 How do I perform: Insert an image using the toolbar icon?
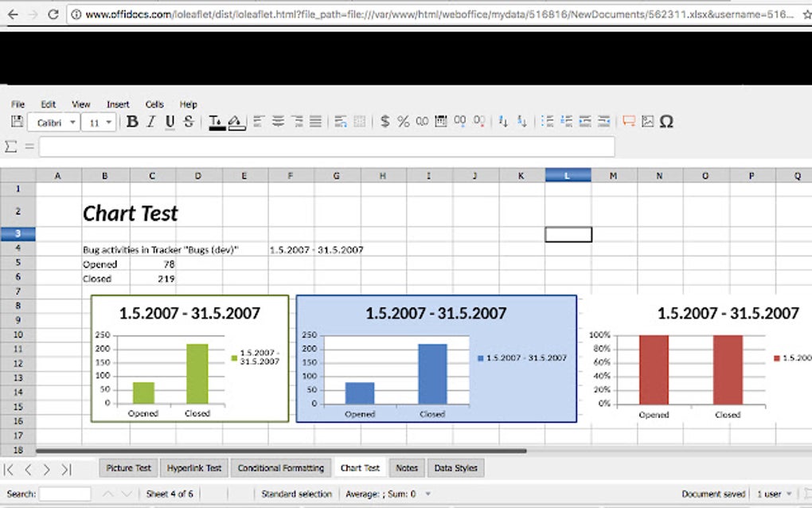pyautogui.click(x=646, y=121)
